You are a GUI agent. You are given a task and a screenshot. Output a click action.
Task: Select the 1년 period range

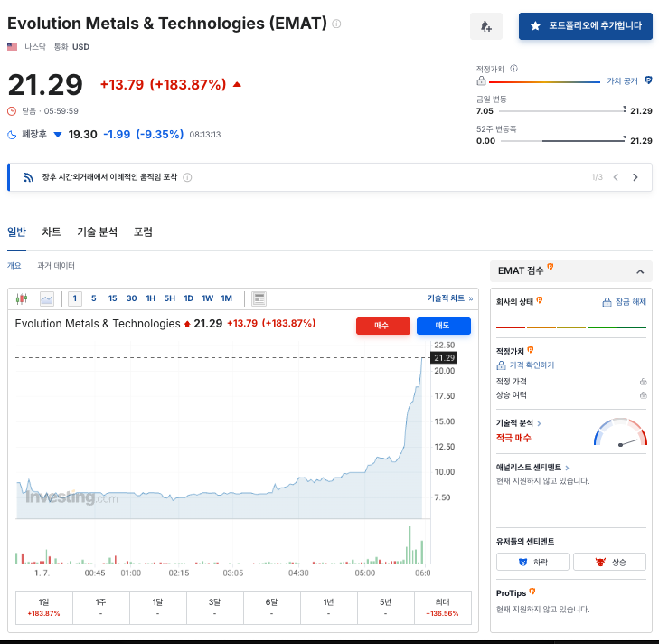(x=329, y=608)
